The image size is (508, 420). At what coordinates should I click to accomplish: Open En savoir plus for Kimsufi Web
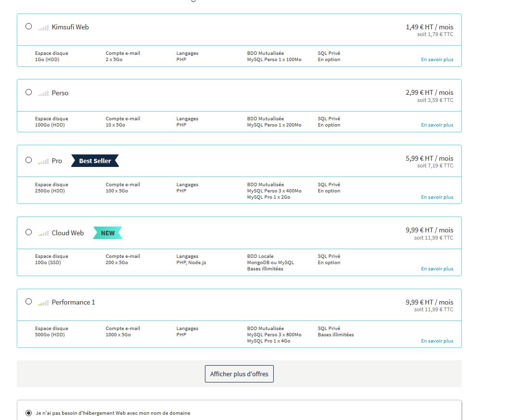pyautogui.click(x=437, y=59)
